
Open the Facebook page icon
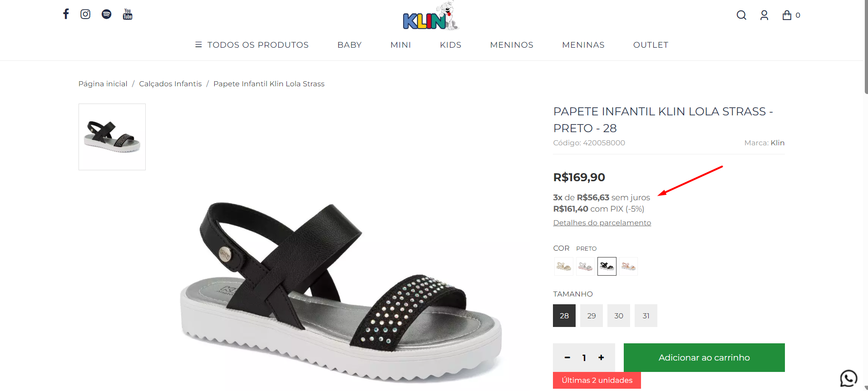(66, 14)
